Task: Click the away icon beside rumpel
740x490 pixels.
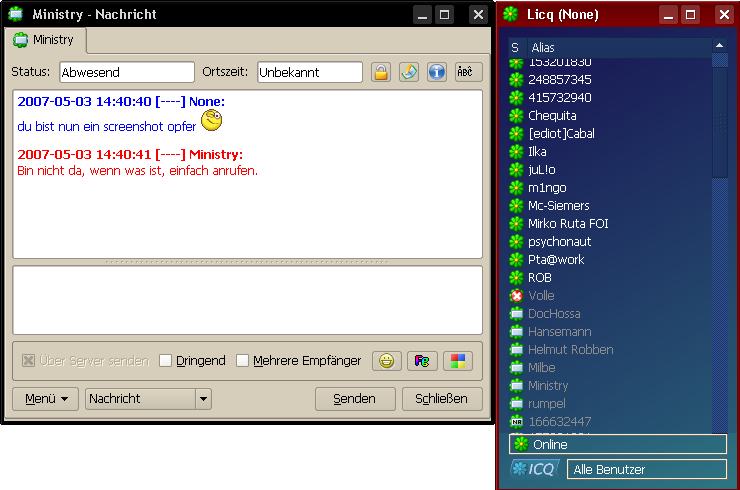Action: (x=516, y=404)
